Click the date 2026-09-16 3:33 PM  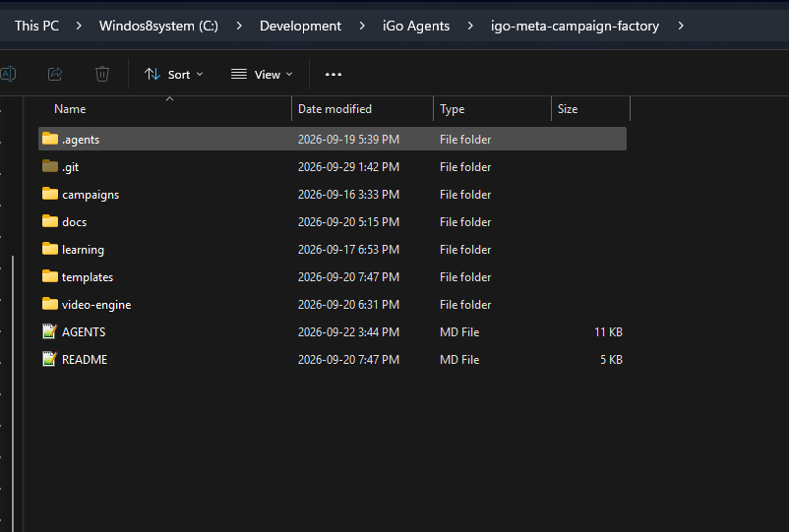pos(348,195)
